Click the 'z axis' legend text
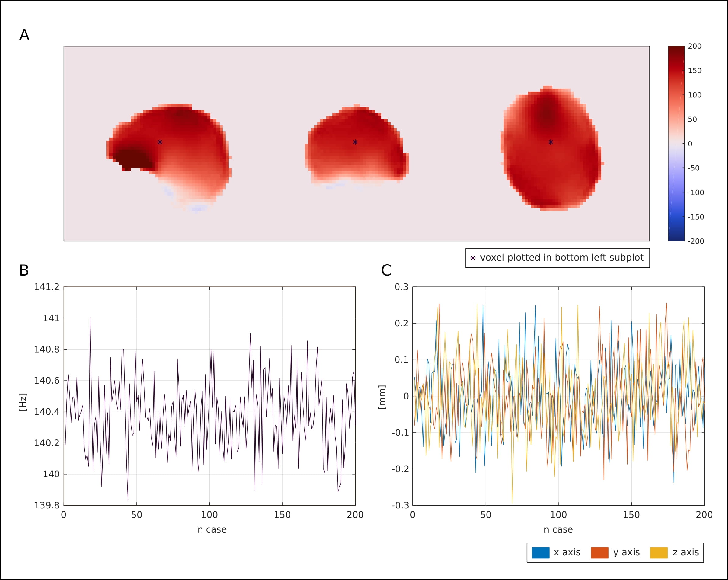The height and width of the screenshot is (580, 728). (x=685, y=552)
